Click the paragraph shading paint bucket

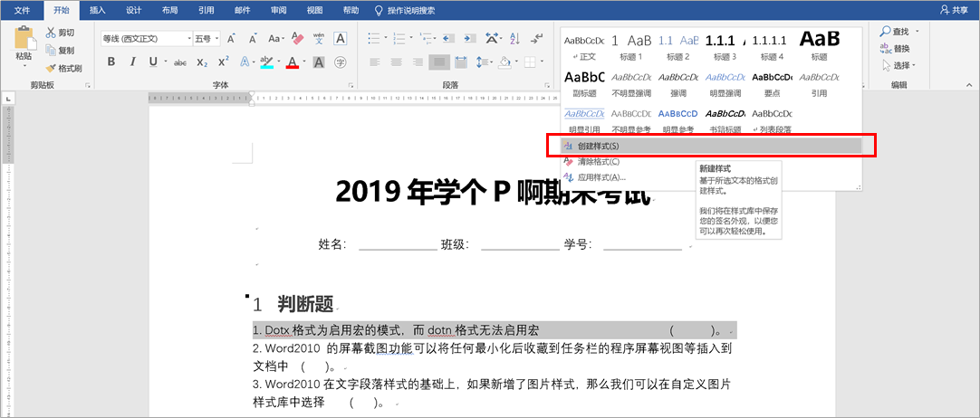click(x=505, y=62)
